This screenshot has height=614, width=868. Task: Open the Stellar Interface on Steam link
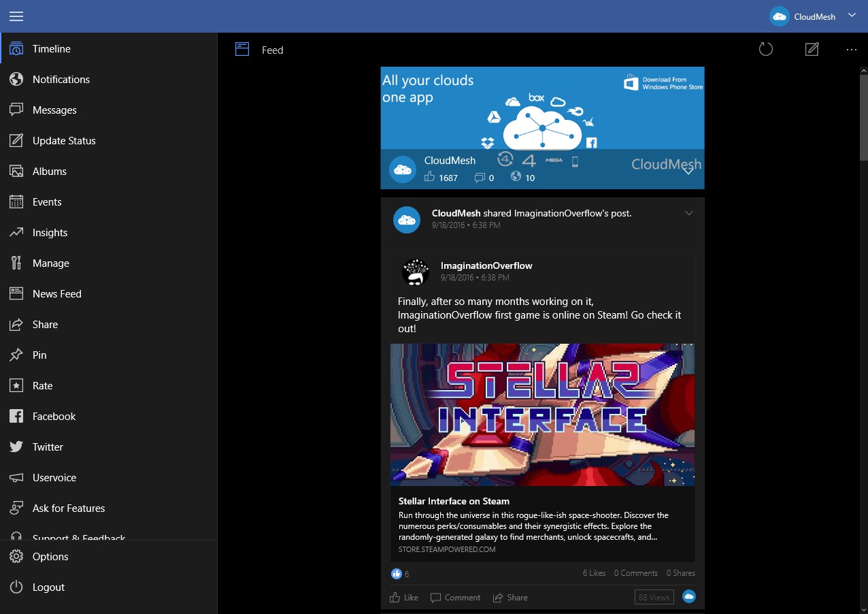(454, 501)
